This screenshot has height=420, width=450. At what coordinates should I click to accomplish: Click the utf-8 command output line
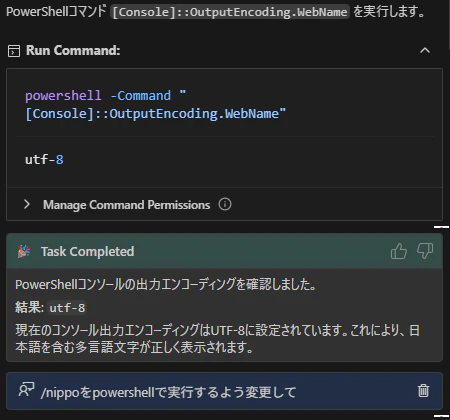tap(44, 159)
